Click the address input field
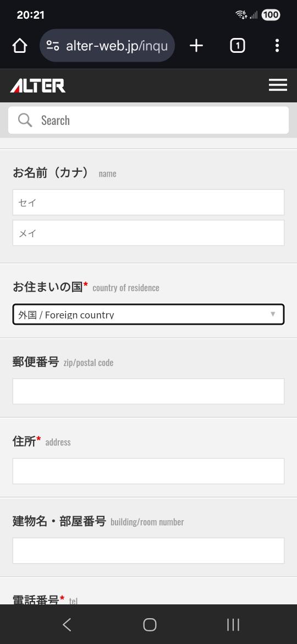 [x=148, y=471]
